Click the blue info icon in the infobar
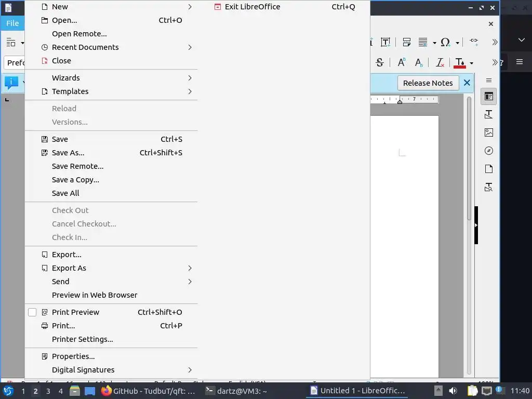 tap(11, 83)
